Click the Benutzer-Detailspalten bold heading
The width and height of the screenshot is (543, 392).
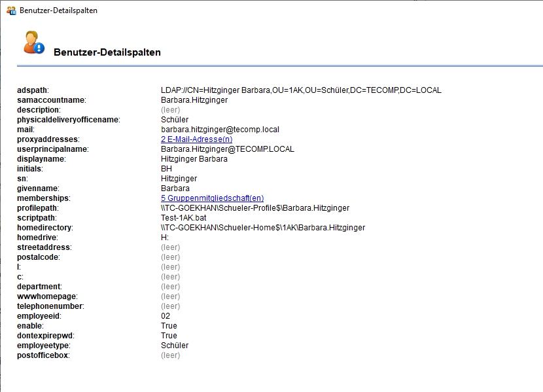tap(107, 52)
